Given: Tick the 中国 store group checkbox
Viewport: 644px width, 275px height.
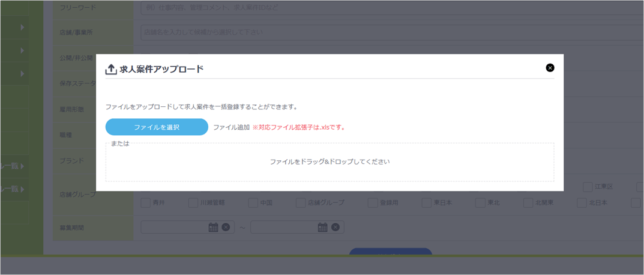Looking at the screenshot, I should pyautogui.click(x=253, y=203).
